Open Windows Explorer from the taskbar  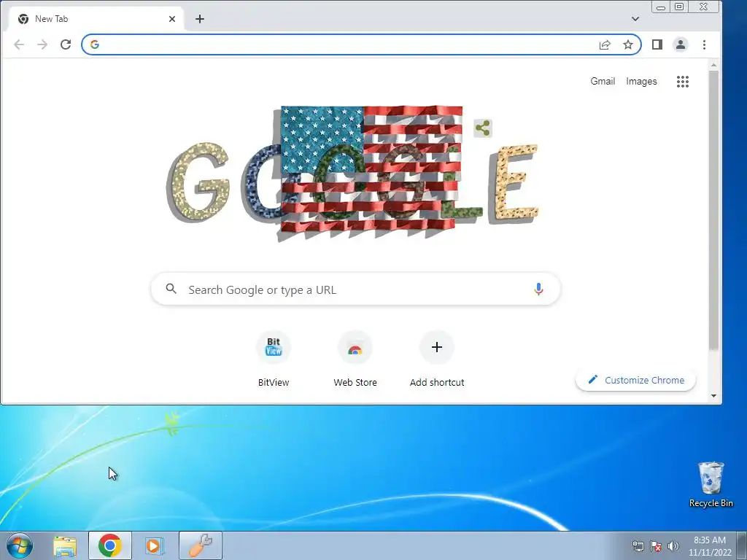tap(65, 545)
